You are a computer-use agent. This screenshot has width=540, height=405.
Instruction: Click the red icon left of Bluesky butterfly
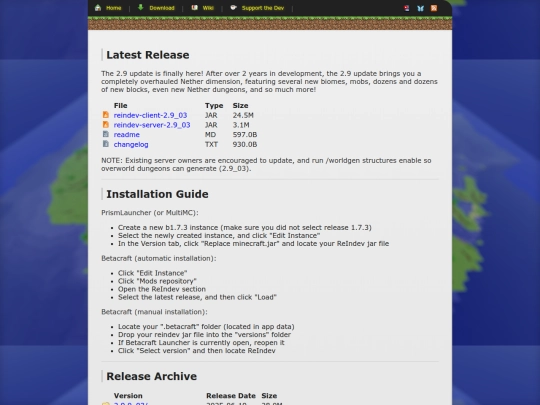point(407,8)
